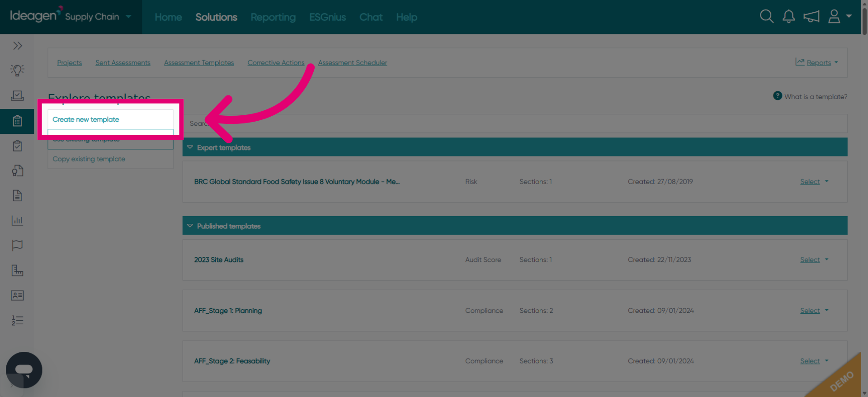Click the search magnifier in the top bar
Screen dimensions: 868x397
click(x=766, y=17)
